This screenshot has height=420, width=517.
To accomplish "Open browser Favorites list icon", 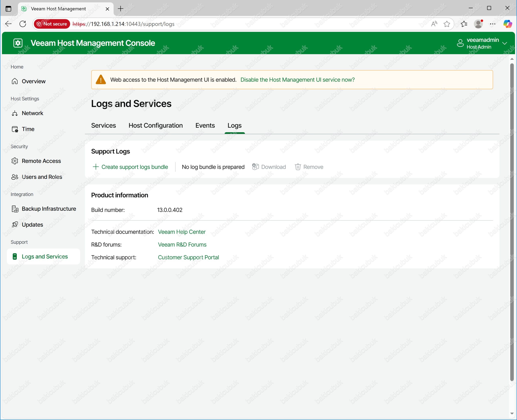I will [x=464, y=24].
